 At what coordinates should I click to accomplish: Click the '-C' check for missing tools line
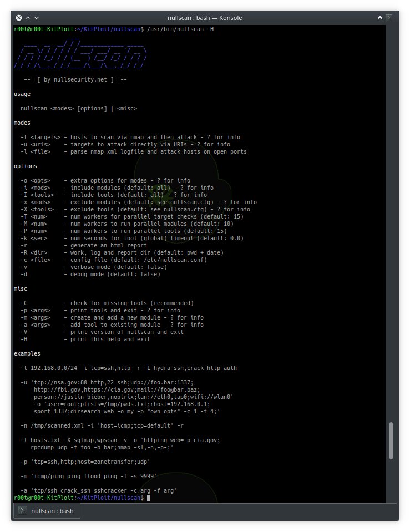(107, 303)
